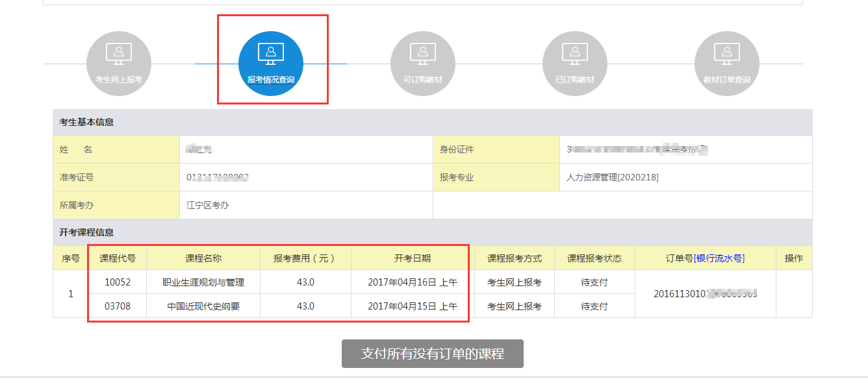This screenshot has width=868, height=379.
Task: Click the 课程报考状态 column header
Action: click(594, 258)
